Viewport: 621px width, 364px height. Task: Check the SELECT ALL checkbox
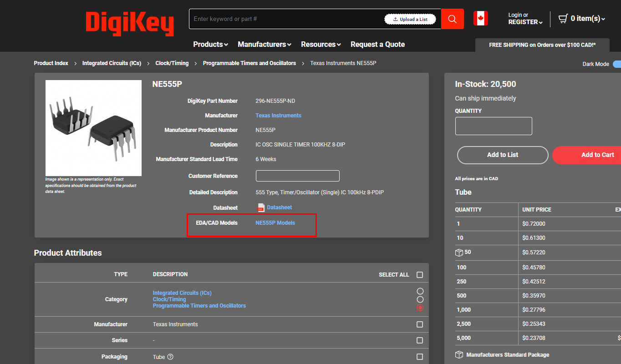point(420,275)
